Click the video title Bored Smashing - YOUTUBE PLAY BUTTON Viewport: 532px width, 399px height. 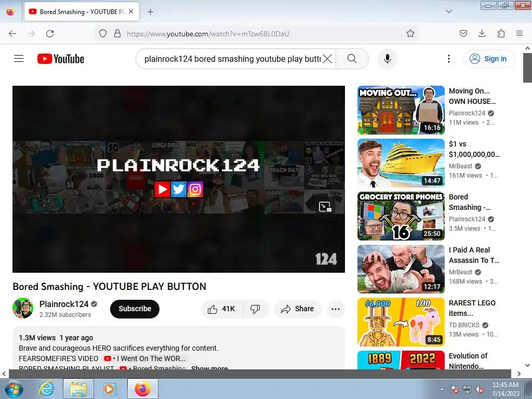click(109, 287)
